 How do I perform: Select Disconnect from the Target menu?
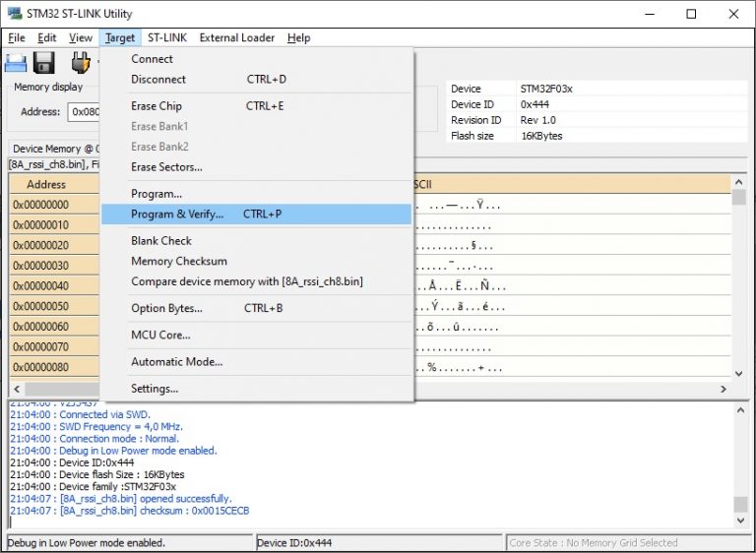click(257, 79)
